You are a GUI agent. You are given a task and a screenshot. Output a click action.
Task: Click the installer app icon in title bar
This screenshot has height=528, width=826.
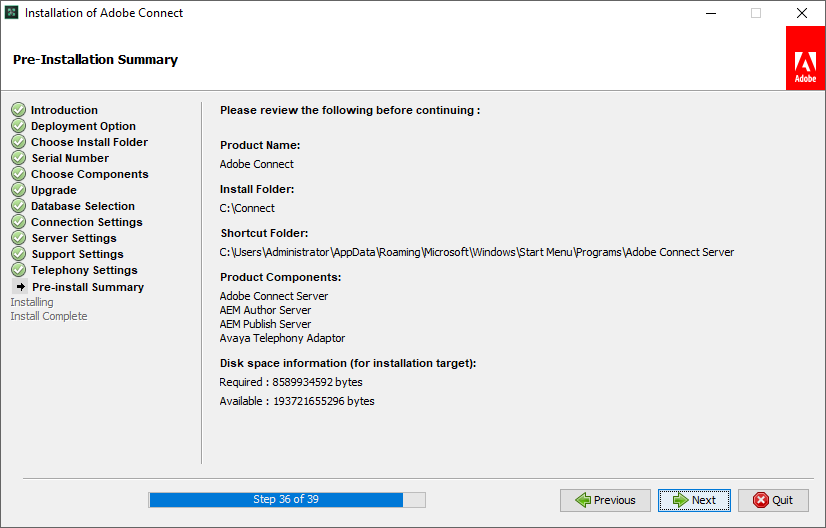pyautogui.click(x=12, y=12)
